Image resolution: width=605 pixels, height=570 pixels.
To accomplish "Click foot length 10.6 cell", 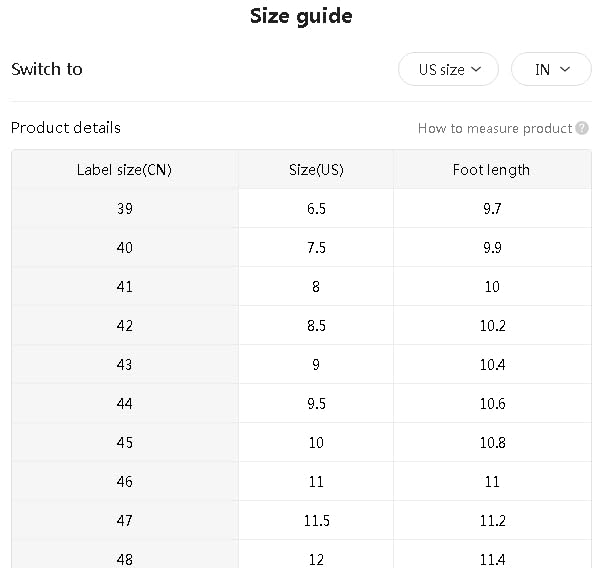I will click(x=492, y=403).
